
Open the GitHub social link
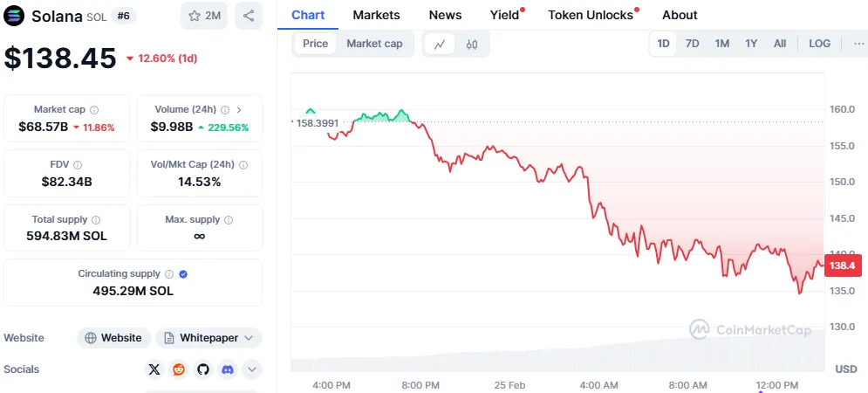point(203,369)
